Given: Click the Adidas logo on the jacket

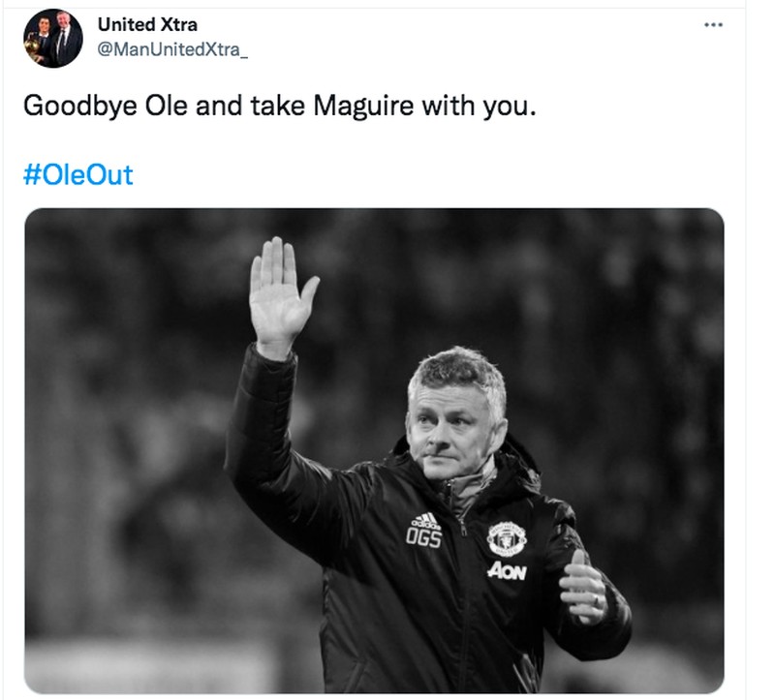Looking at the screenshot, I should [x=424, y=520].
